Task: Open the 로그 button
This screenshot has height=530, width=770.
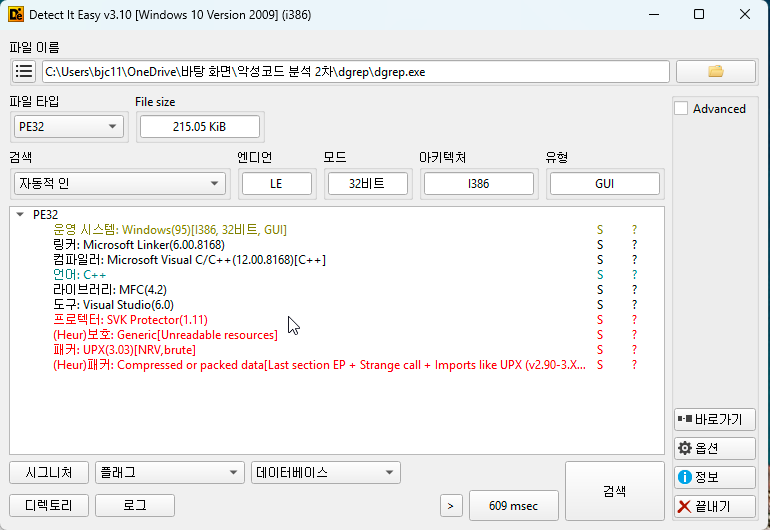Action: [x=135, y=506]
